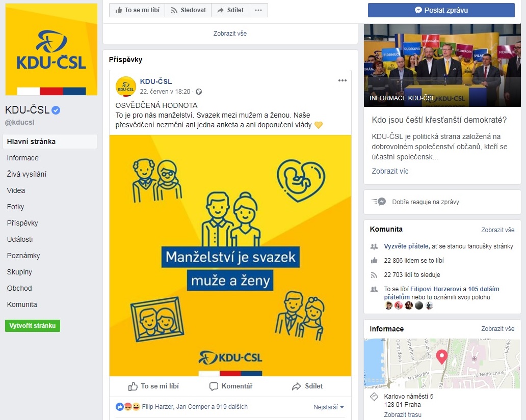Click the three-dot post options icon

coord(342,80)
